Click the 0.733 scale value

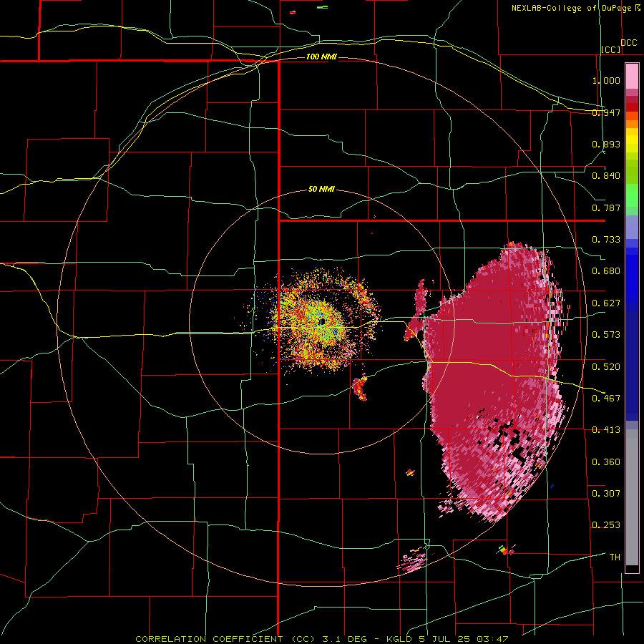(x=606, y=240)
